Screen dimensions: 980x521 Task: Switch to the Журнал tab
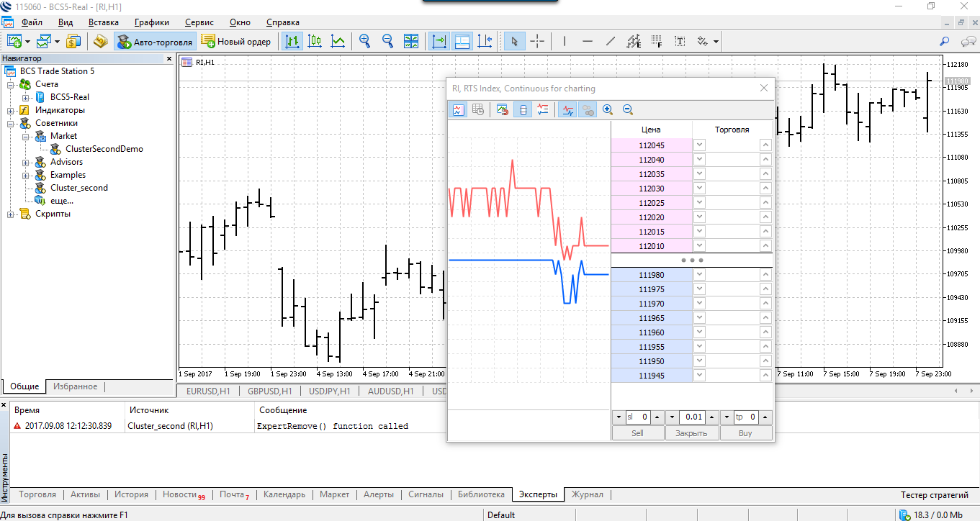[588, 494]
